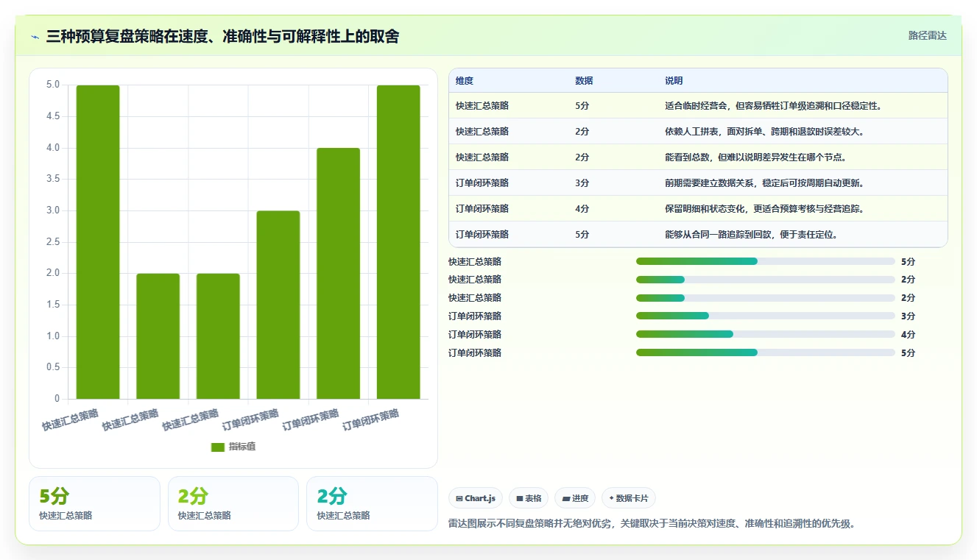The height and width of the screenshot is (560, 977).
Task: Click the lightning icon before the title
Action: pos(35,36)
